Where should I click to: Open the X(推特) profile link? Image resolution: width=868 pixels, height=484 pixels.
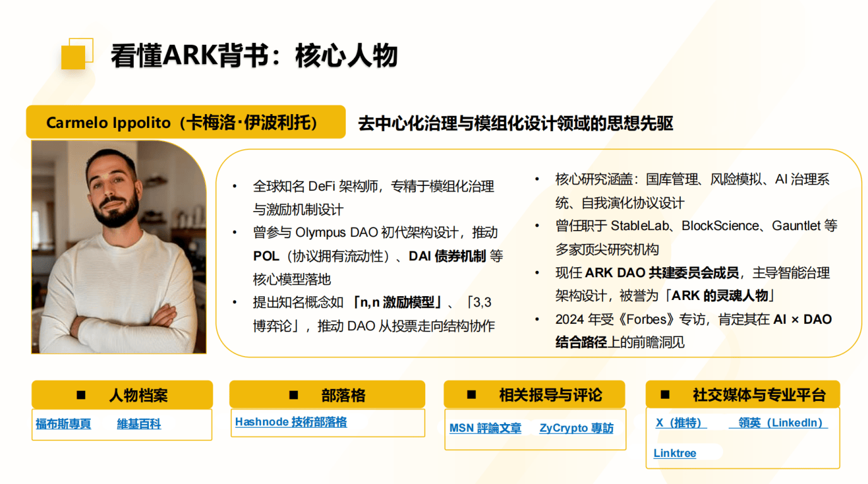click(x=681, y=423)
